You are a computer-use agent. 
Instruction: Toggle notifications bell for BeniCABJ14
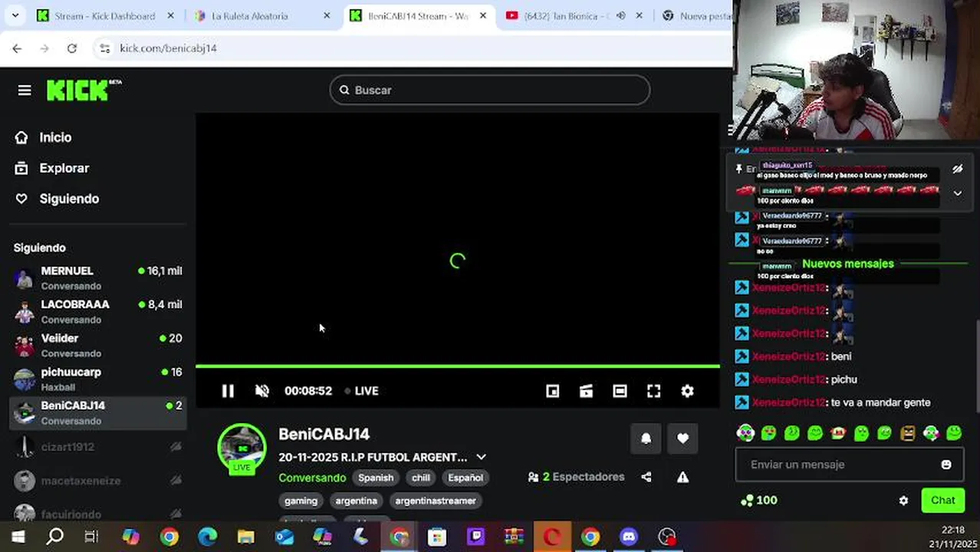click(x=646, y=439)
